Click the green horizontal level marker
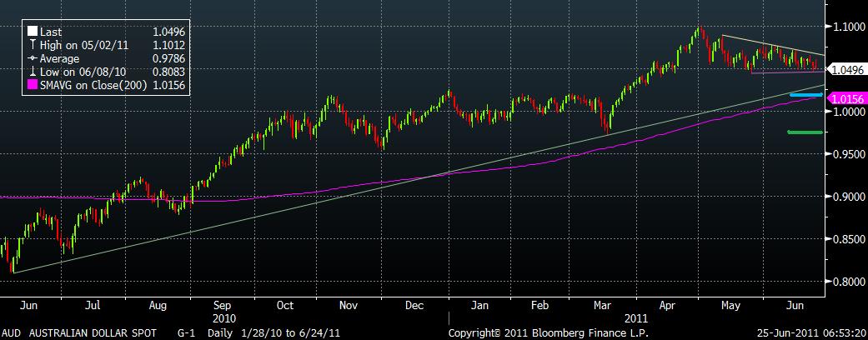The image size is (868, 340). 805,132
